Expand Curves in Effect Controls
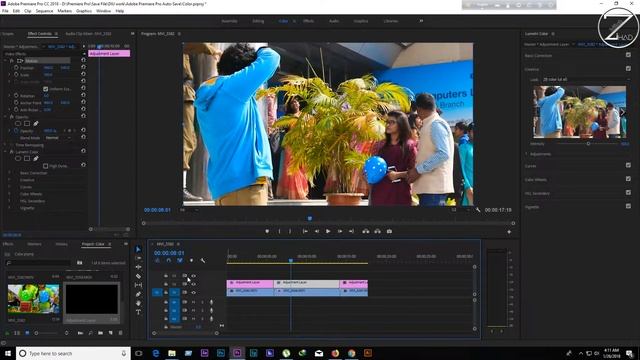Screen dimensions: 640x360 [x=10, y=187]
